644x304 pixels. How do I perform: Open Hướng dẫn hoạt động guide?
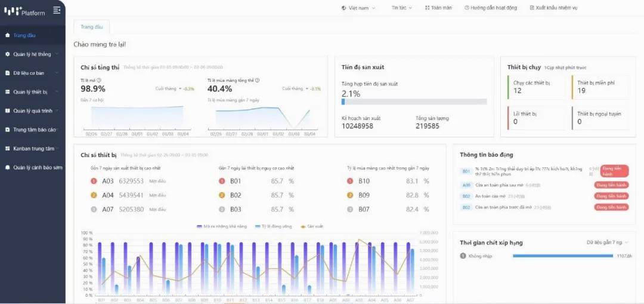click(490, 8)
